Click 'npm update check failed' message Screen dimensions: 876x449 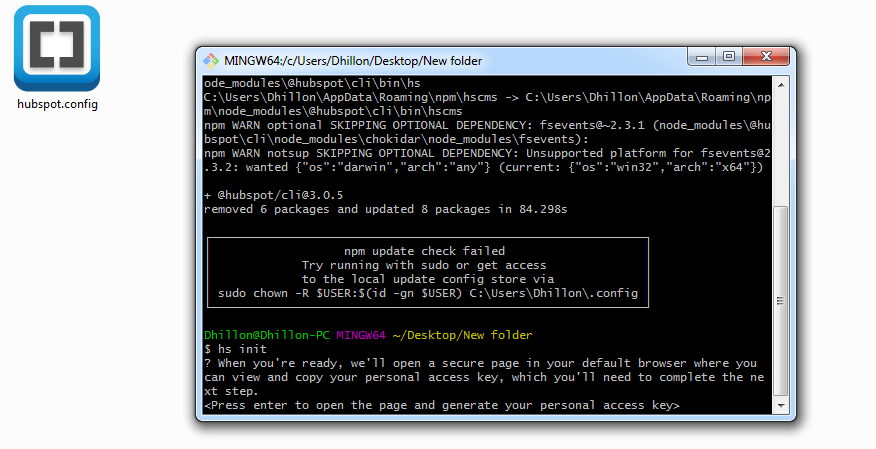425,251
